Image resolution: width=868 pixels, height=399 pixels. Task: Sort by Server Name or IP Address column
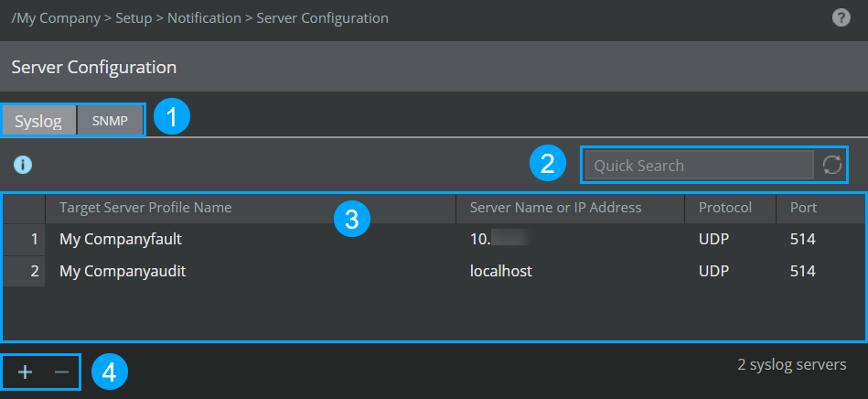point(570,208)
